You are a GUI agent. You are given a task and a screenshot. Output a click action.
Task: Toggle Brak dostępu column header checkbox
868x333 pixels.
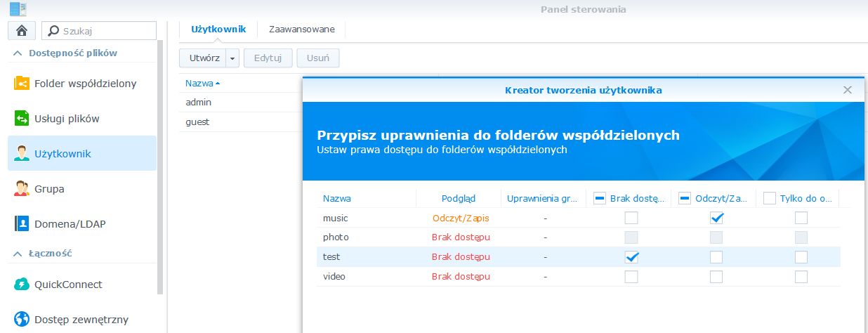click(600, 199)
